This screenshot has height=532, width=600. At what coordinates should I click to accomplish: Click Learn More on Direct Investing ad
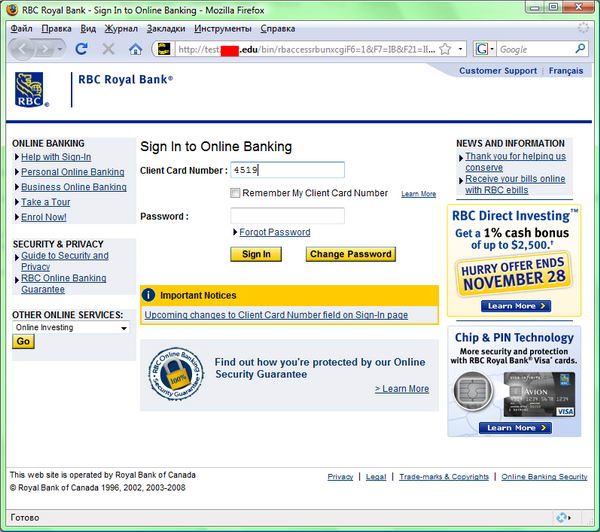pyautogui.click(x=516, y=306)
